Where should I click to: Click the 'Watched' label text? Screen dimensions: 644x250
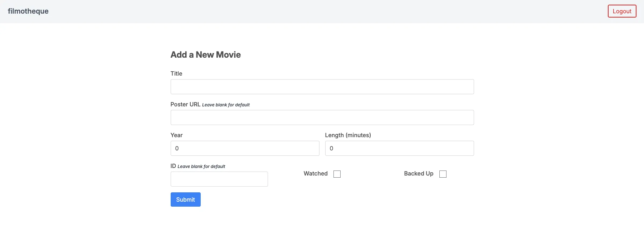click(316, 173)
